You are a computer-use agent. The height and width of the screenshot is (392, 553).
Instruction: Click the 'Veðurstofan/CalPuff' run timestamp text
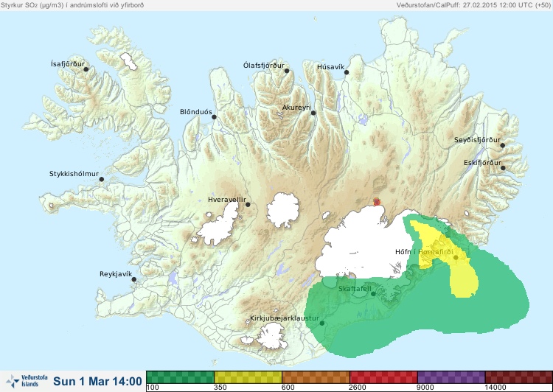(x=473, y=5)
